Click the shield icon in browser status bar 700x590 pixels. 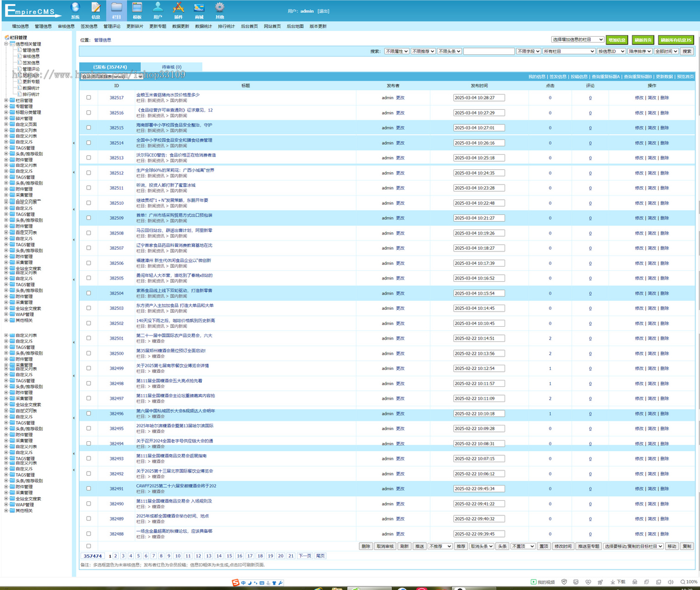[564, 582]
